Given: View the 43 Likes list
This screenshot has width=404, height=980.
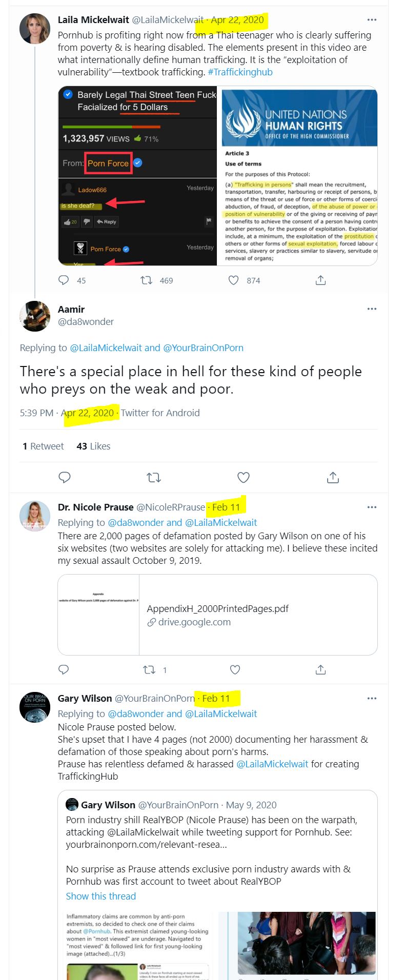Looking at the screenshot, I should tap(93, 446).
